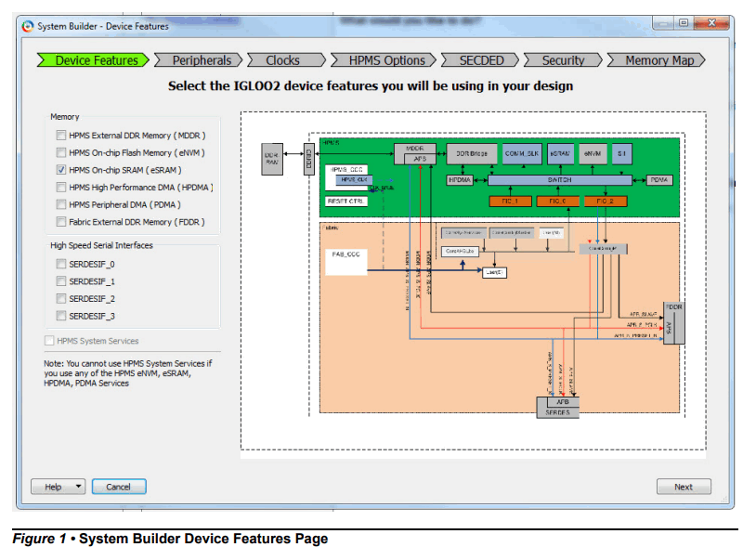Select the SERDES block at diagram bottom

(558, 408)
